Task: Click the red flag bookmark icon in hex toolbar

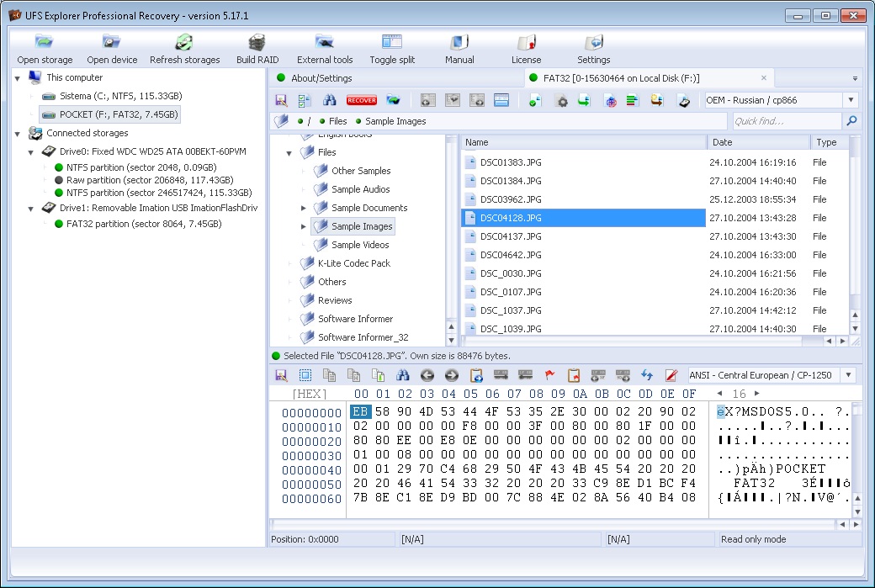Action: click(x=549, y=375)
